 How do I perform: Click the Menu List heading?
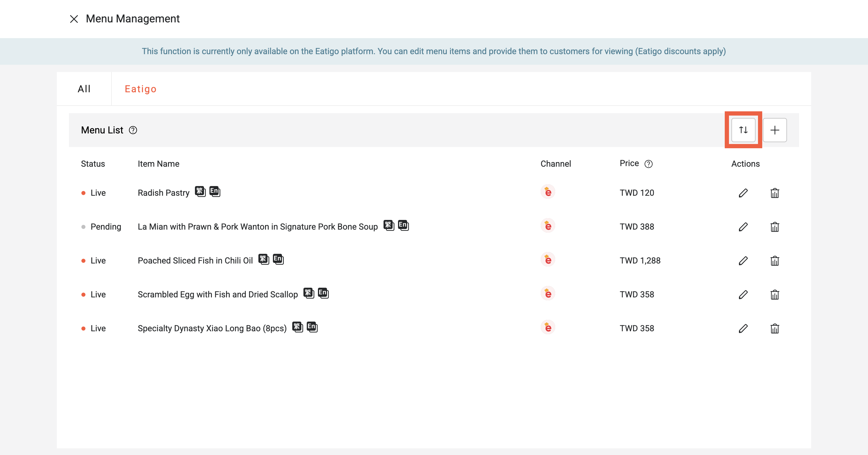pyautogui.click(x=102, y=130)
